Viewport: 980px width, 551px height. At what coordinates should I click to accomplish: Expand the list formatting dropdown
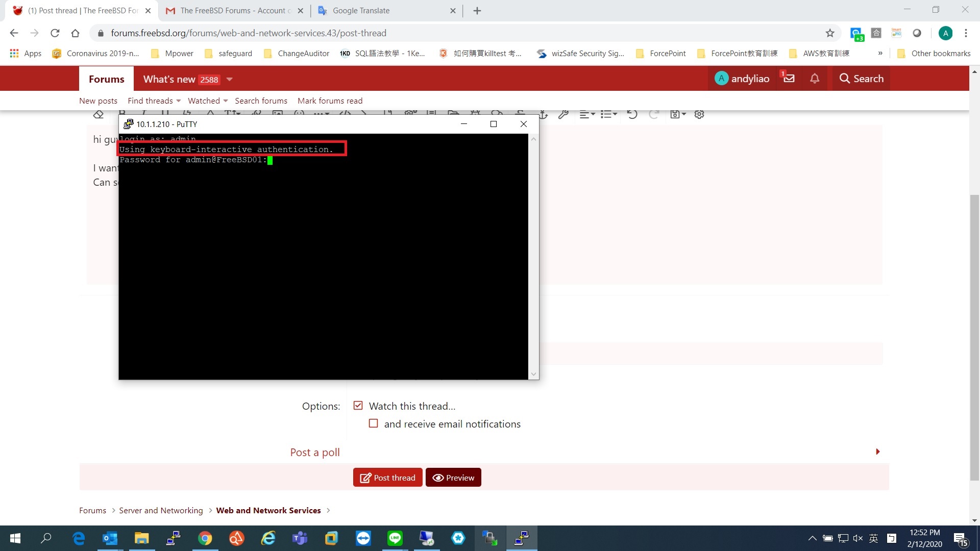(608, 114)
